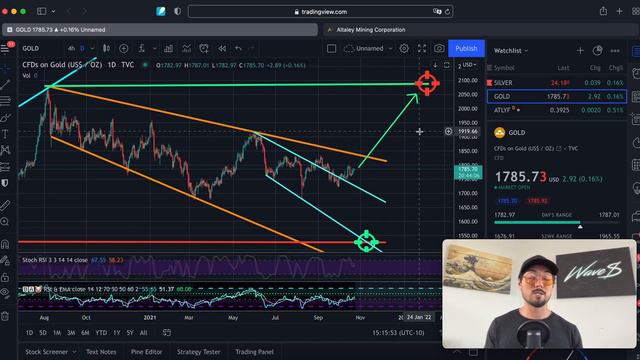Image resolution: width=640 pixels, height=360 pixels.
Task: Click the Unnamed layout save button
Action: (x=364, y=49)
